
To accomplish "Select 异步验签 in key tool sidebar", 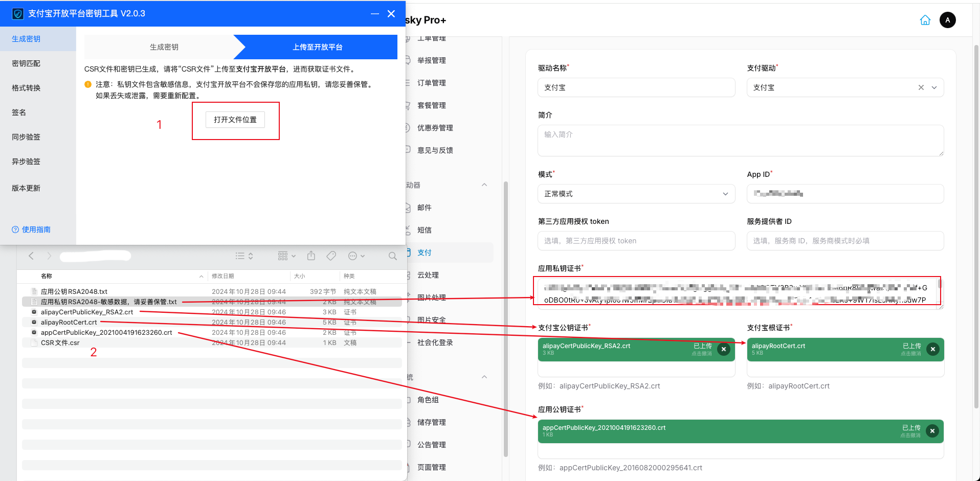I will click(38, 162).
